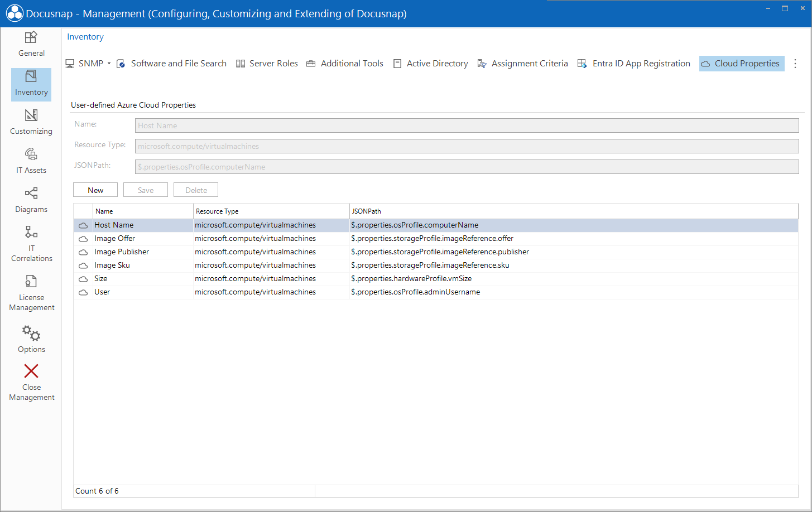Open the Options gears icon
Image resolution: width=812 pixels, height=512 pixels.
(x=31, y=333)
